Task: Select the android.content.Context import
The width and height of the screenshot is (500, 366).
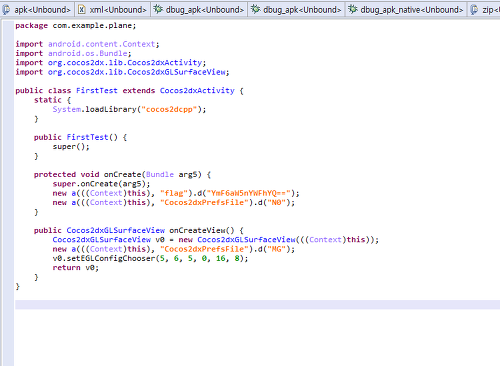Action: (102, 44)
